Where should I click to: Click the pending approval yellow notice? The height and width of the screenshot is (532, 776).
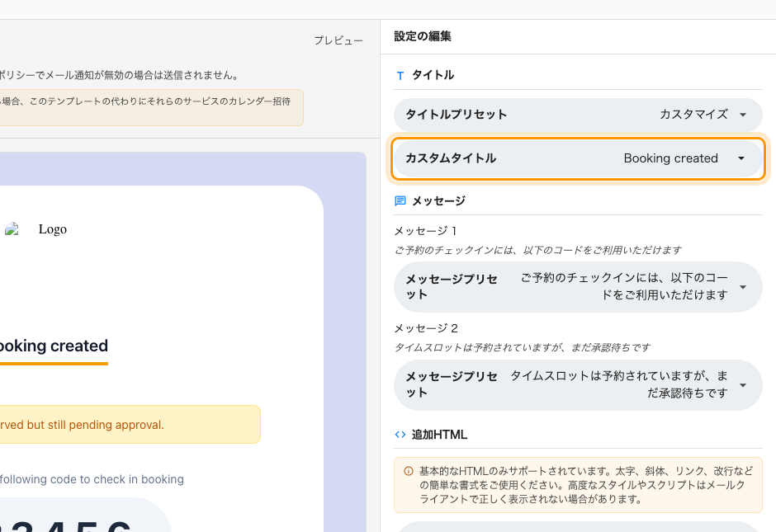(x=130, y=424)
